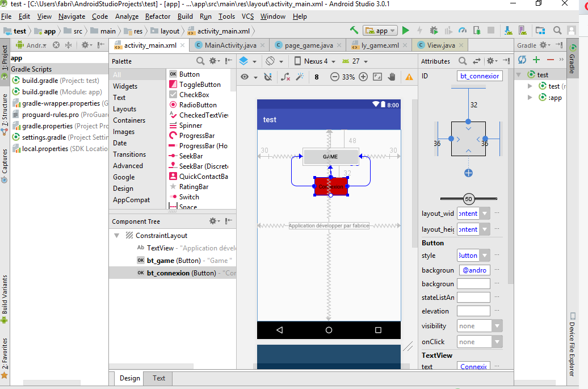Click the Infer Constraints magic wand

[300, 77]
